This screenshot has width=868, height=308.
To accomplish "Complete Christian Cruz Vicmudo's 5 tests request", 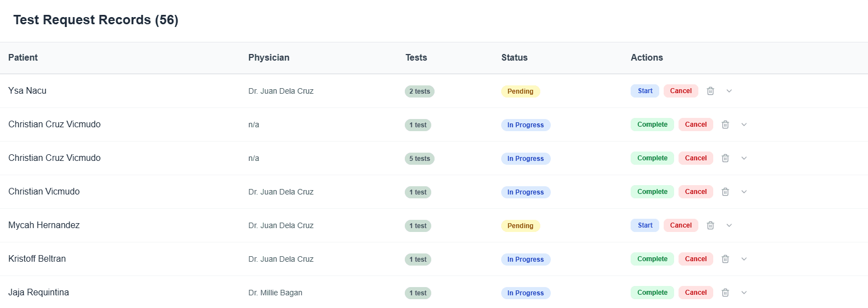I will [652, 158].
